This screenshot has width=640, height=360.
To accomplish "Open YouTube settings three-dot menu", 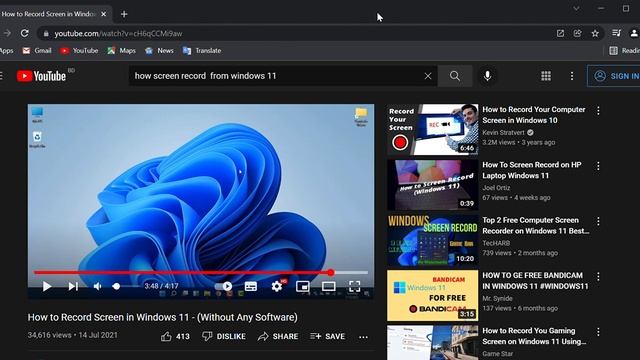I will [572, 76].
